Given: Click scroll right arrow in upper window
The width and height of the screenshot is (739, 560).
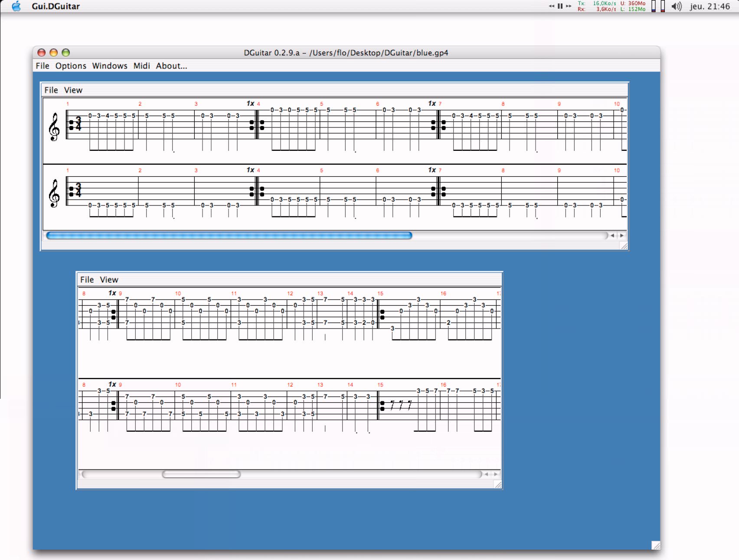Looking at the screenshot, I should (x=621, y=235).
